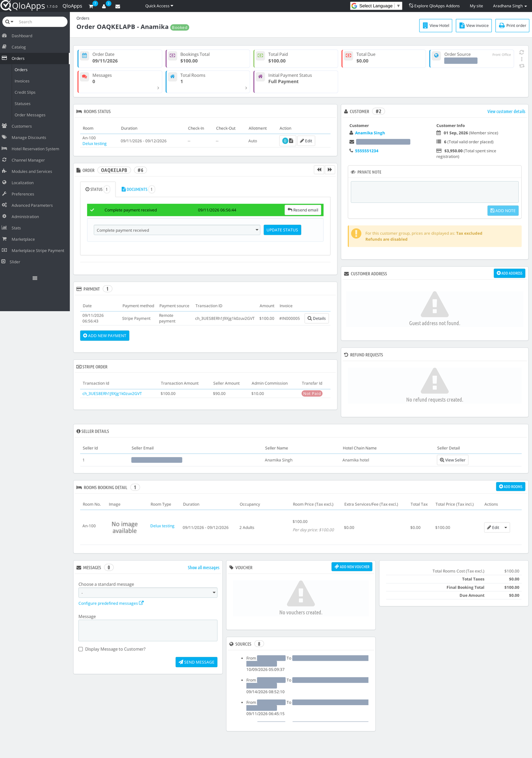This screenshot has width=532, height=758.
Task: Open the standard message dropdown
Action: [148, 593]
